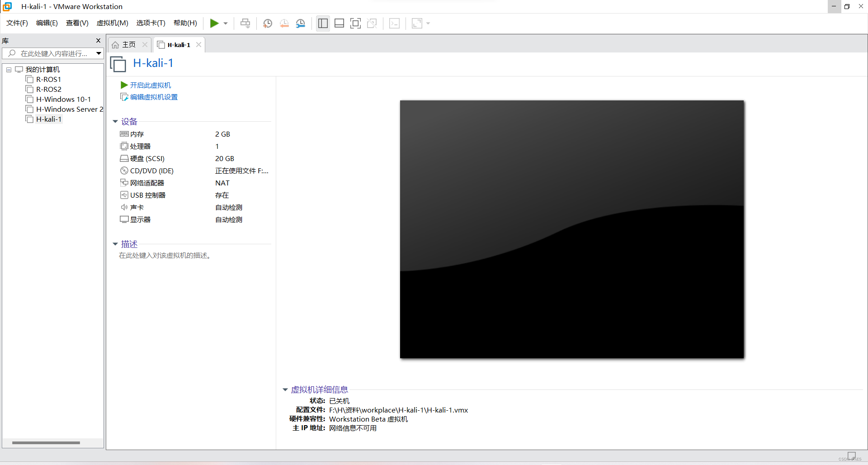868x465 pixels.
Task: Click the revert to snapshot icon
Action: pos(284,24)
